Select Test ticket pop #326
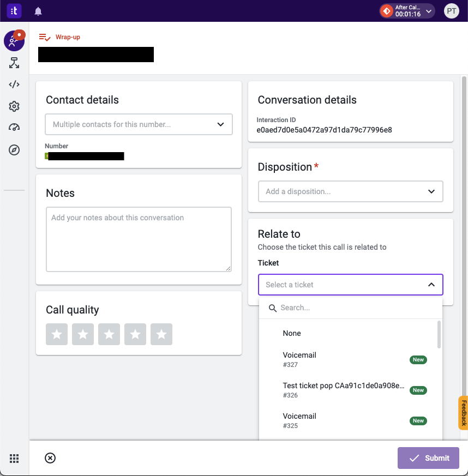Screen dimensions: 468x476 pyautogui.click(x=348, y=390)
